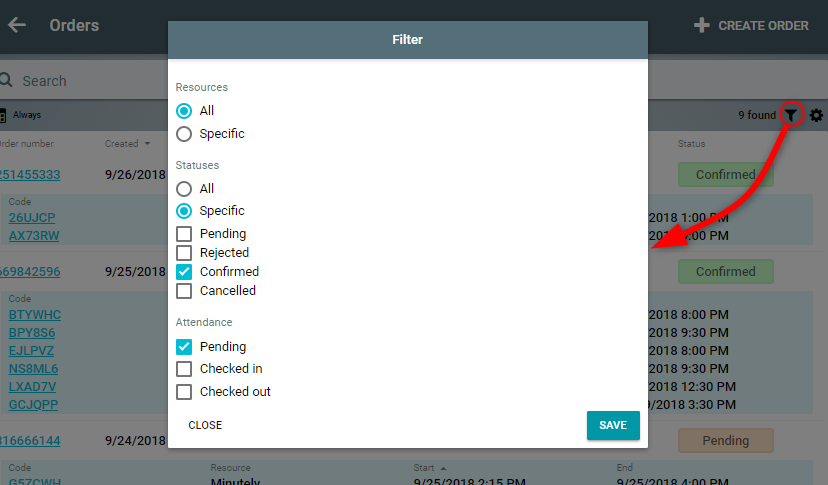Click CLOSE in the Filter dialog
This screenshot has width=828, height=485.
[205, 425]
